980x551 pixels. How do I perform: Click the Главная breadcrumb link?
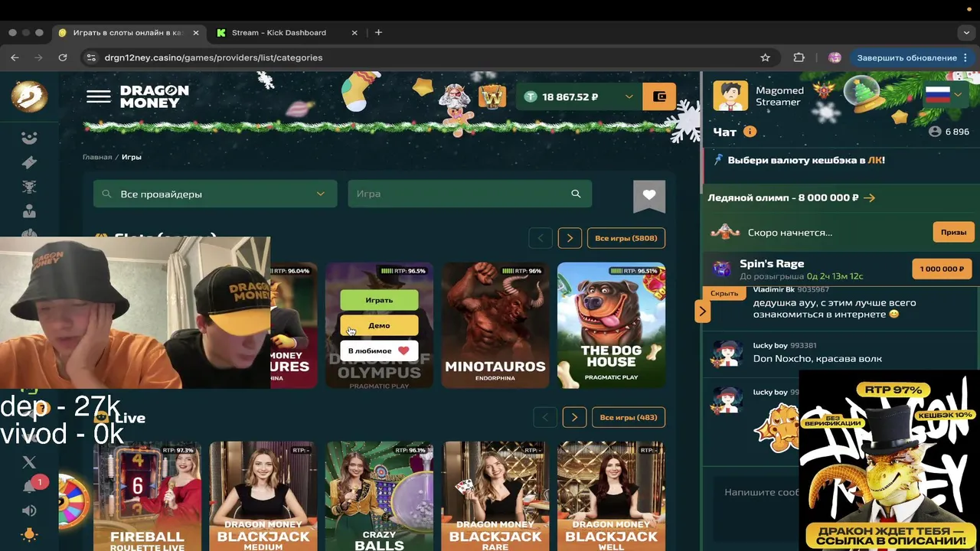97,157
